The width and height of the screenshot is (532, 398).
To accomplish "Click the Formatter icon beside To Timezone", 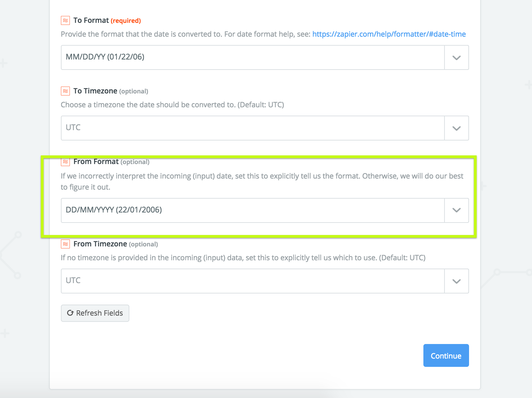I will tap(65, 91).
